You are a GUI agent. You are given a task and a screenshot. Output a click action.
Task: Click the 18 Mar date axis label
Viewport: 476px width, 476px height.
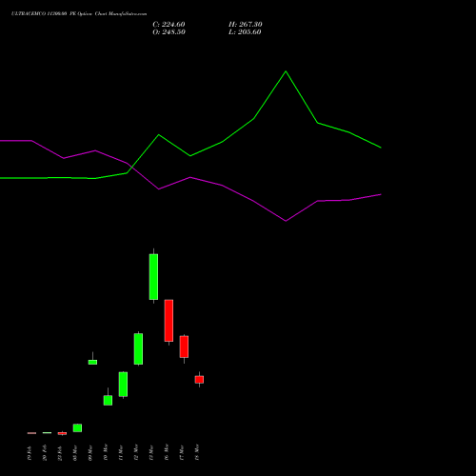(197, 452)
